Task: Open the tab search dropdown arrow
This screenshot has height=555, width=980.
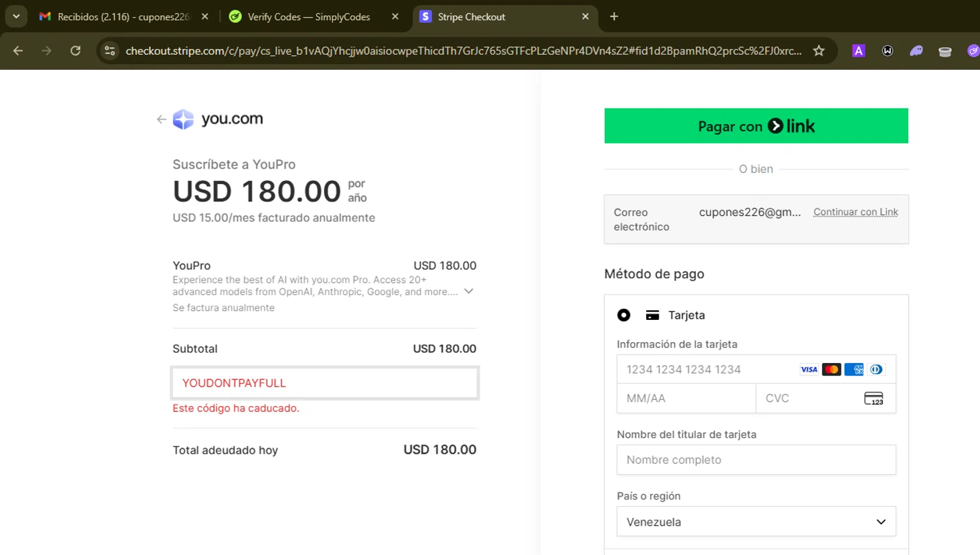Action: pyautogui.click(x=16, y=17)
